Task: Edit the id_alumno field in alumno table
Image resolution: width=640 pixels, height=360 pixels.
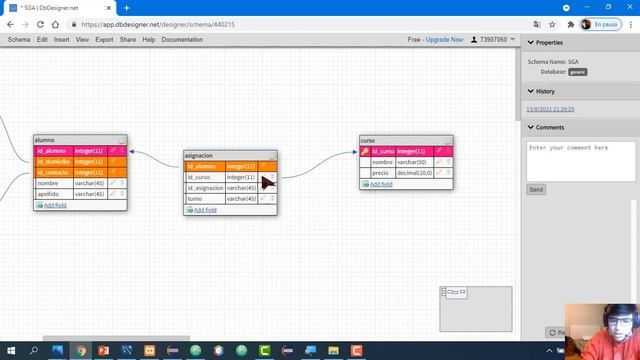Action: click(x=113, y=151)
